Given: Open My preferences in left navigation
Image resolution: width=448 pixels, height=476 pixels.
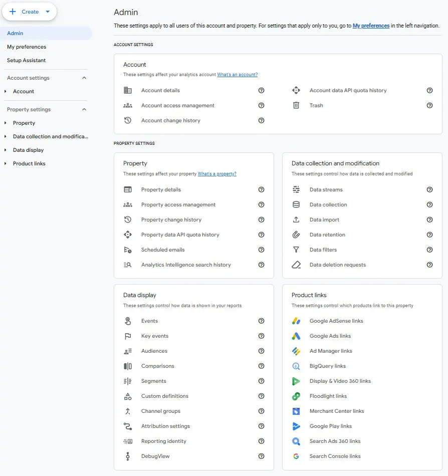Looking at the screenshot, I should [x=27, y=47].
